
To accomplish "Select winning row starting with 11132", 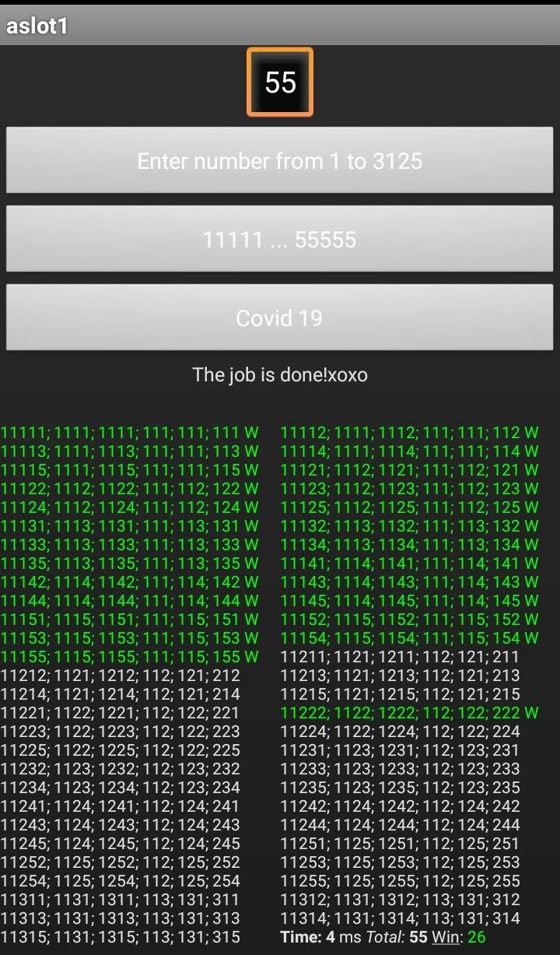I will coord(409,525).
